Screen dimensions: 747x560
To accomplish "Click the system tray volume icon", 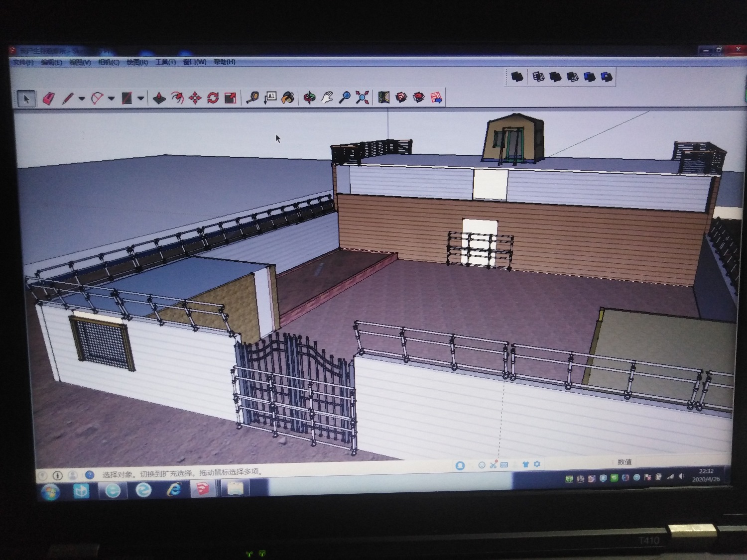I will coord(681,477).
